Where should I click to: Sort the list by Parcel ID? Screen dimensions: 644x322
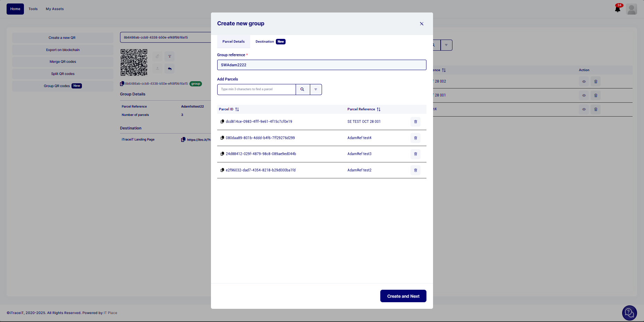[x=237, y=109]
